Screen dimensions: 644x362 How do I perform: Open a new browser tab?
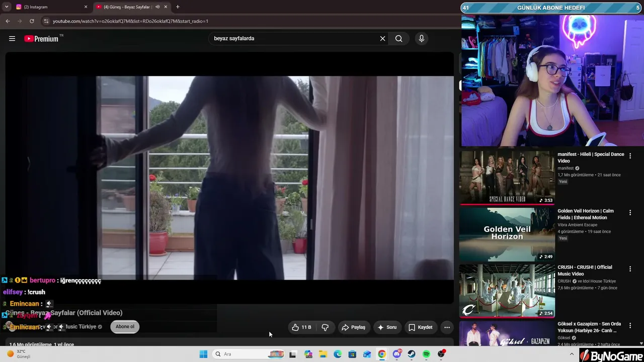178,7
